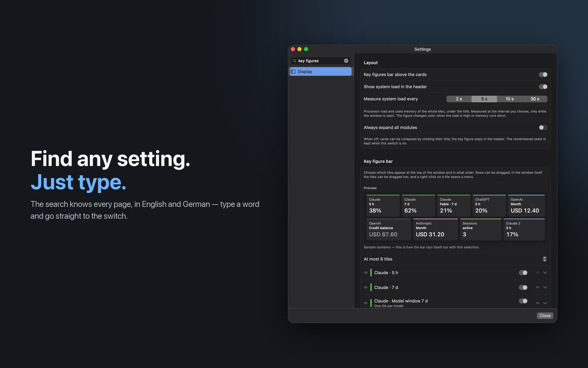Click the Sessions active 3 tile
This screenshot has width=588, height=368.
pos(481,230)
